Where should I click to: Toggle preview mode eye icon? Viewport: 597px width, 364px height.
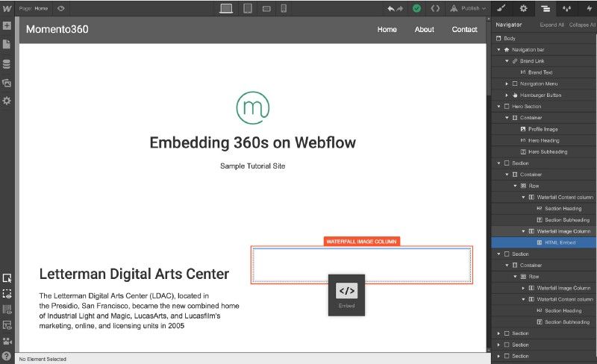(x=61, y=8)
